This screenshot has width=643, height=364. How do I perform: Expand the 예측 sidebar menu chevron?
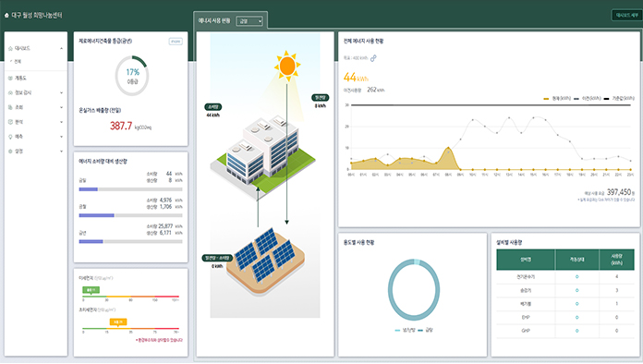[x=62, y=137]
